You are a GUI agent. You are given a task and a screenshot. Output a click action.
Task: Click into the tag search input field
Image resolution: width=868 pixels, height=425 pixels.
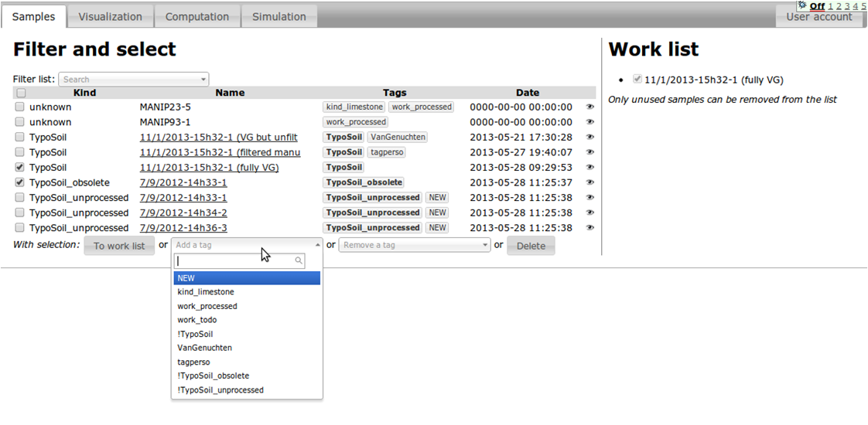[x=239, y=261]
